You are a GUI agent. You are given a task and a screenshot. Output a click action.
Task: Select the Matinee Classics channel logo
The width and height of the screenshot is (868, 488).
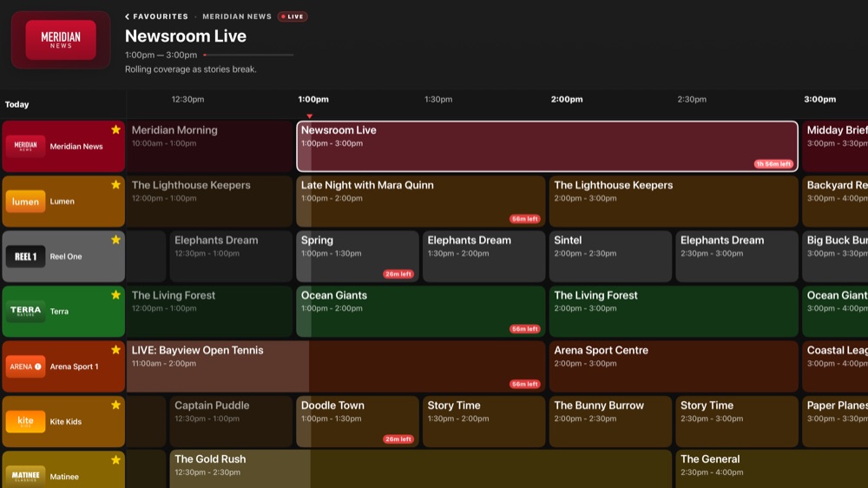click(x=25, y=476)
